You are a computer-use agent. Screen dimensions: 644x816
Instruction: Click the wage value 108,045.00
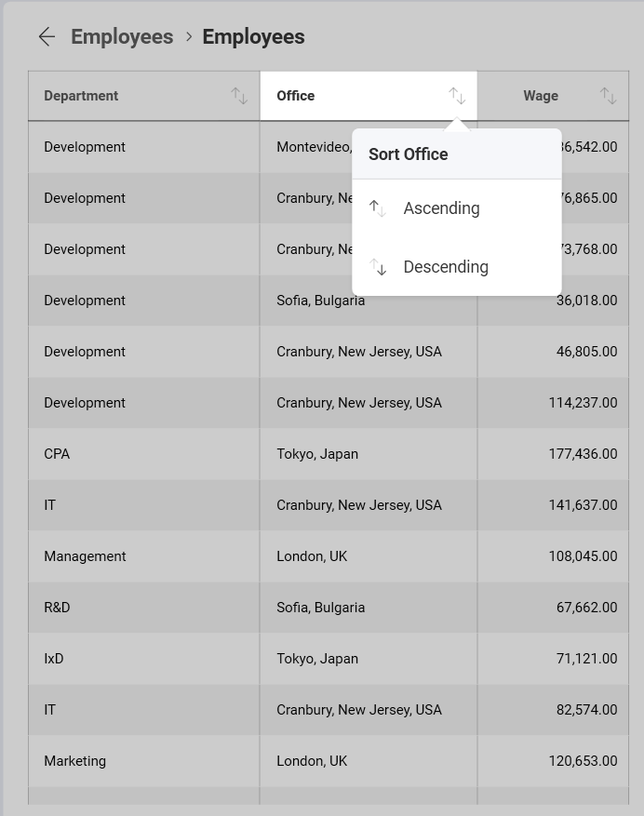[583, 556]
